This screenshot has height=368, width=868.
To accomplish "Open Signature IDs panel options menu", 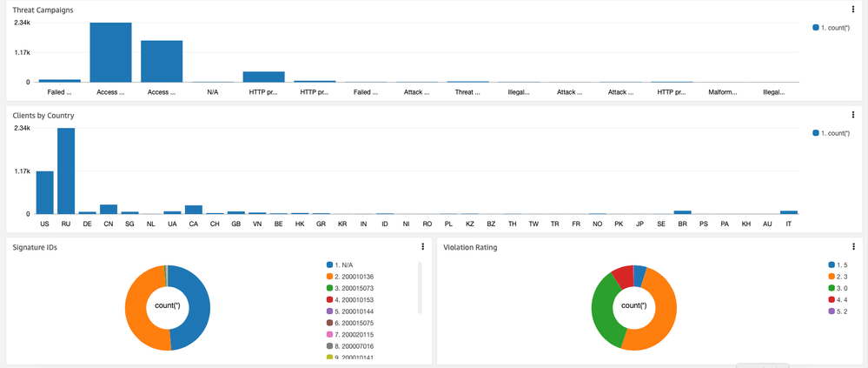I will point(422,247).
